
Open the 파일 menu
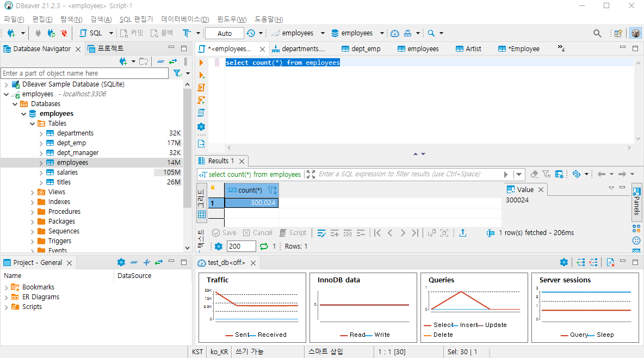coord(14,20)
